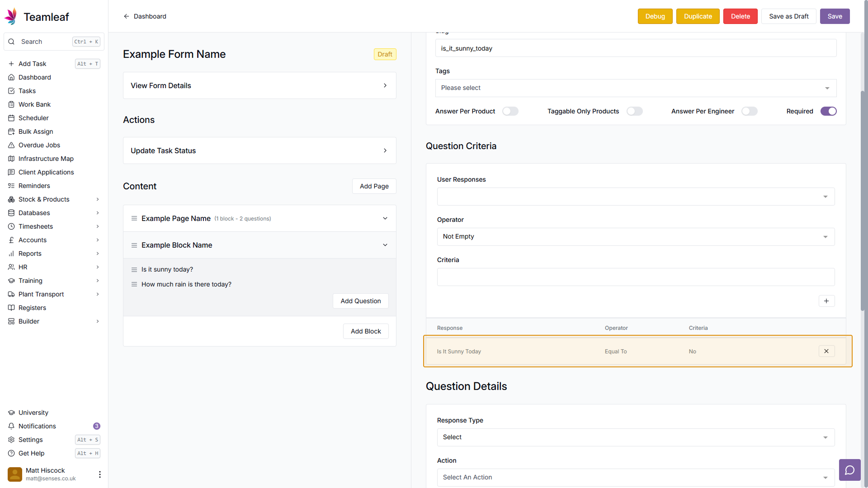Turn off the Required toggle
The width and height of the screenshot is (868, 488).
click(828, 111)
